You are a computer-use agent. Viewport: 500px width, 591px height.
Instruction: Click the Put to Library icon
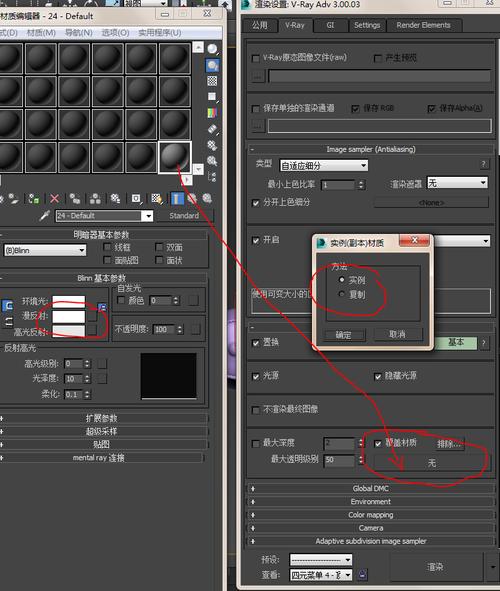(x=115, y=199)
